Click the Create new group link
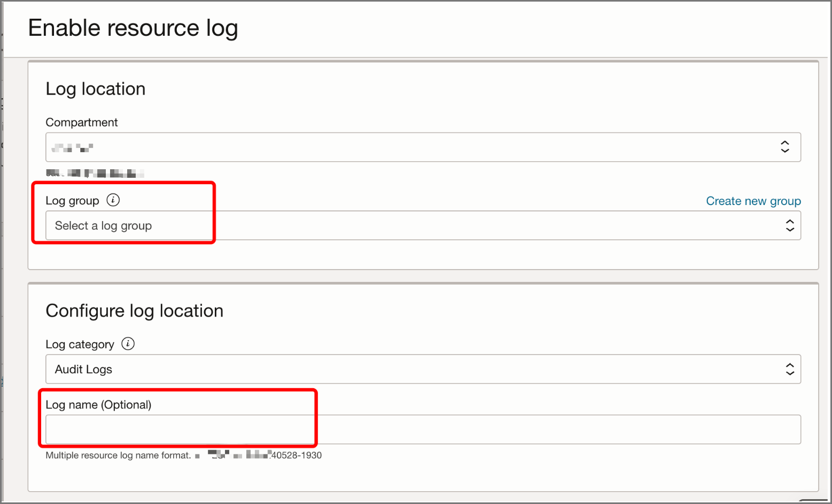 tap(753, 201)
